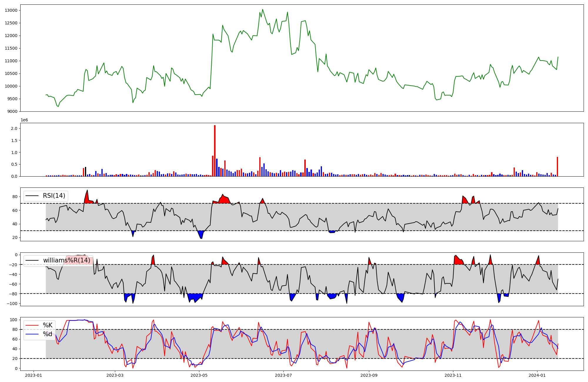Click the williams%R(14) legend label
Screen dimensions: 588x382
tap(66, 260)
